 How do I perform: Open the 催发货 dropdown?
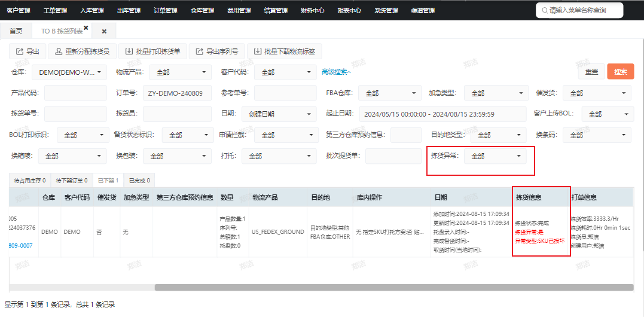pos(597,93)
